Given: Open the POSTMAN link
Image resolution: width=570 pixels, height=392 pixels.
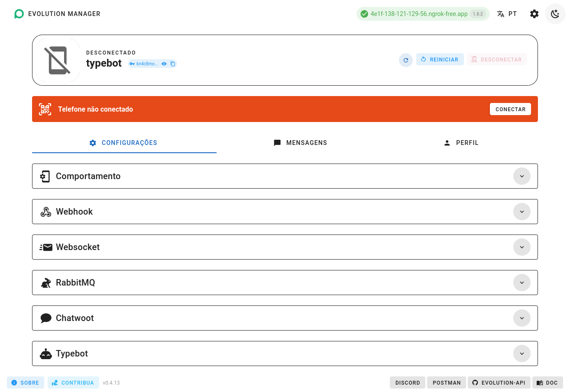Looking at the screenshot, I should [x=447, y=382].
